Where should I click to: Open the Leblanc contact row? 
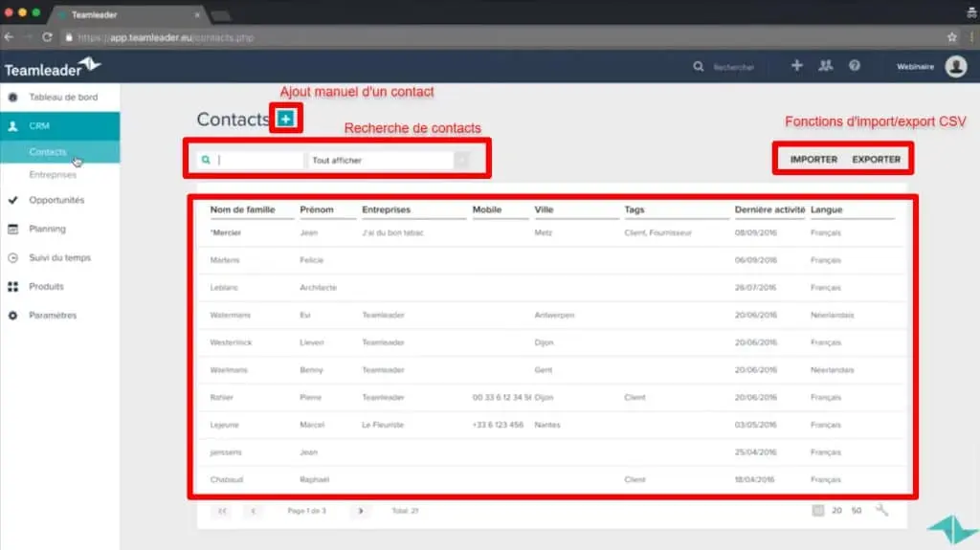click(x=552, y=288)
